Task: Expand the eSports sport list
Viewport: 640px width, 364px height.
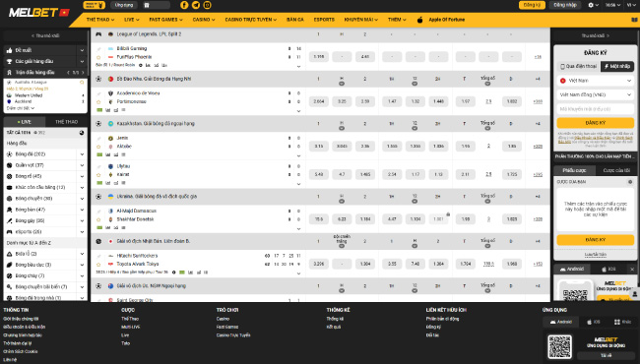Action: pyautogui.click(x=82, y=231)
